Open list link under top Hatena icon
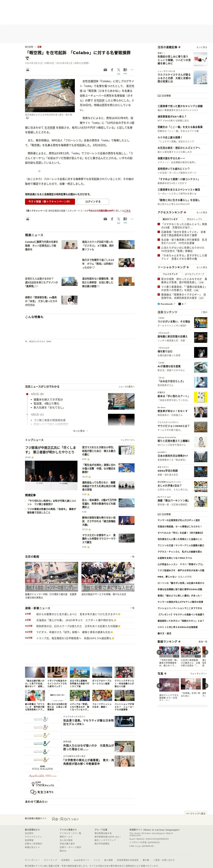Viewport: 213px width, 868px height. tap(118, 73)
